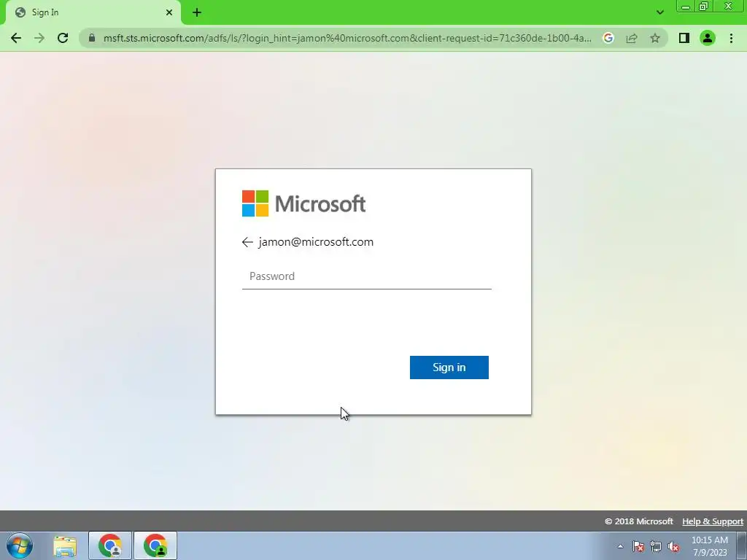Restore down the Chrome window
The width and height of the screenshot is (747, 560).
(704, 7)
